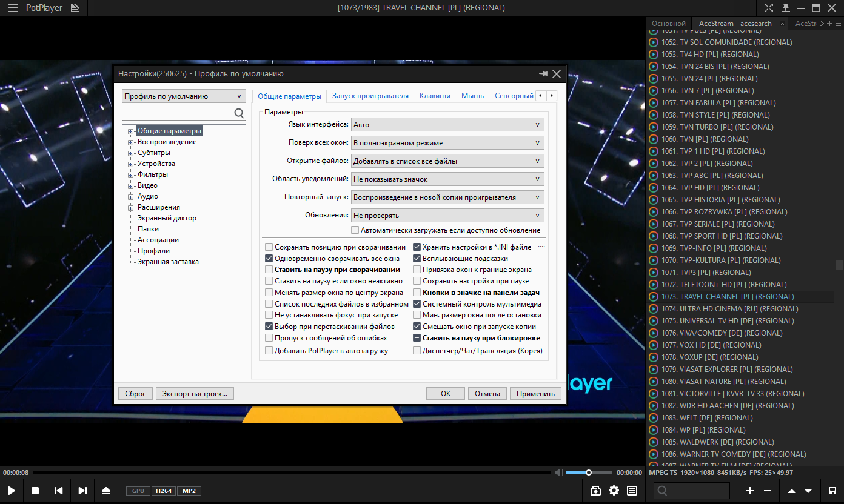Click the Eject/Open file icon

tap(106, 491)
